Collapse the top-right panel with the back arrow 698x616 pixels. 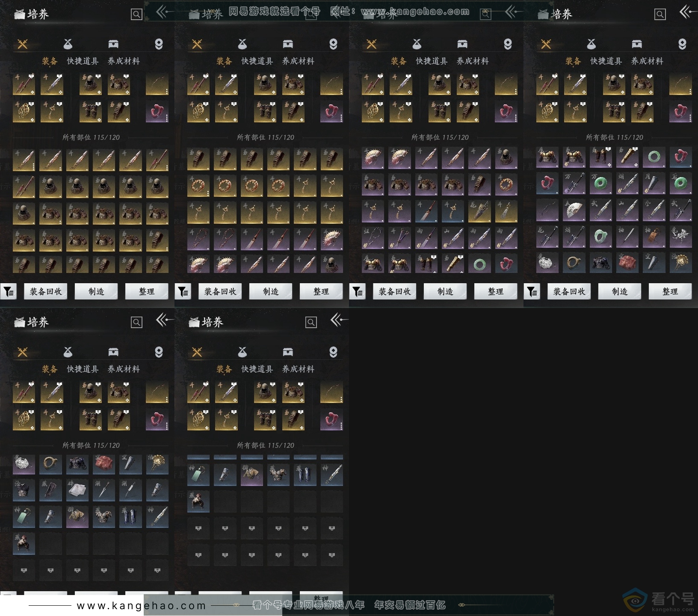click(x=688, y=12)
